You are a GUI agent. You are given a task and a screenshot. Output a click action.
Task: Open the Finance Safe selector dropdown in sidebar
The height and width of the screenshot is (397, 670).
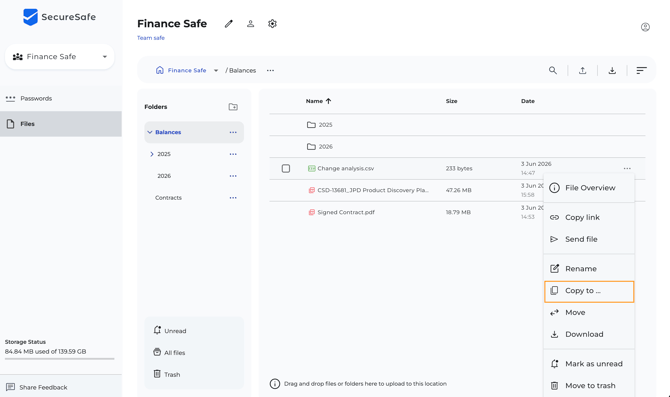pyautogui.click(x=60, y=56)
